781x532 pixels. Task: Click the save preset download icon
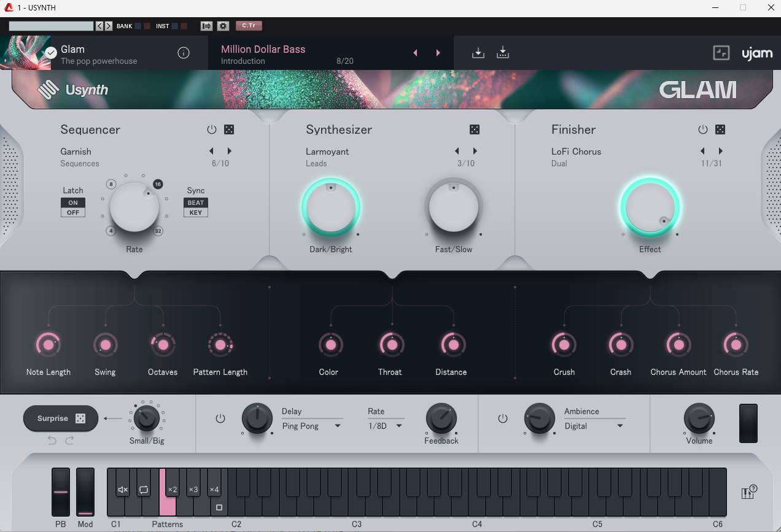(x=478, y=53)
